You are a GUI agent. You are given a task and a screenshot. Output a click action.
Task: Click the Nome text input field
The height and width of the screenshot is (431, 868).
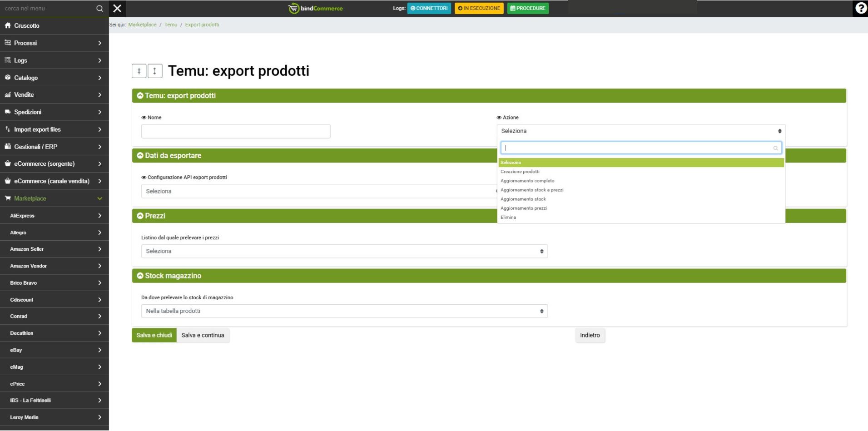coord(235,131)
